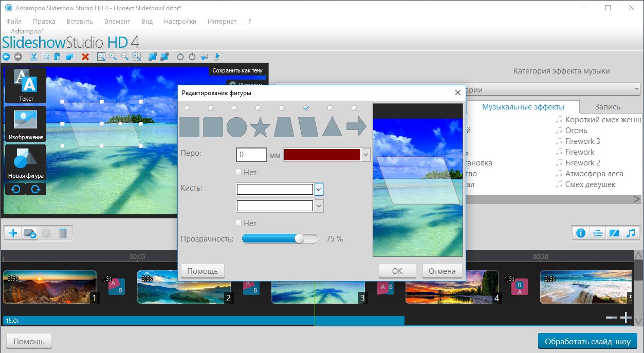This screenshot has width=644, height=353.
Task: Check the Нет box under Перо
Action: tap(239, 173)
